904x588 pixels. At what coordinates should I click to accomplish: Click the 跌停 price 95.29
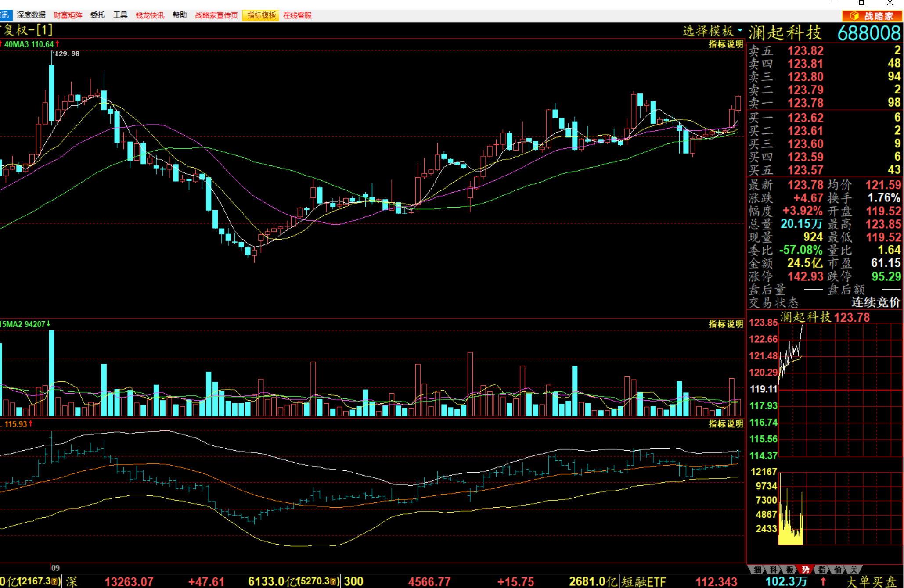pos(886,276)
